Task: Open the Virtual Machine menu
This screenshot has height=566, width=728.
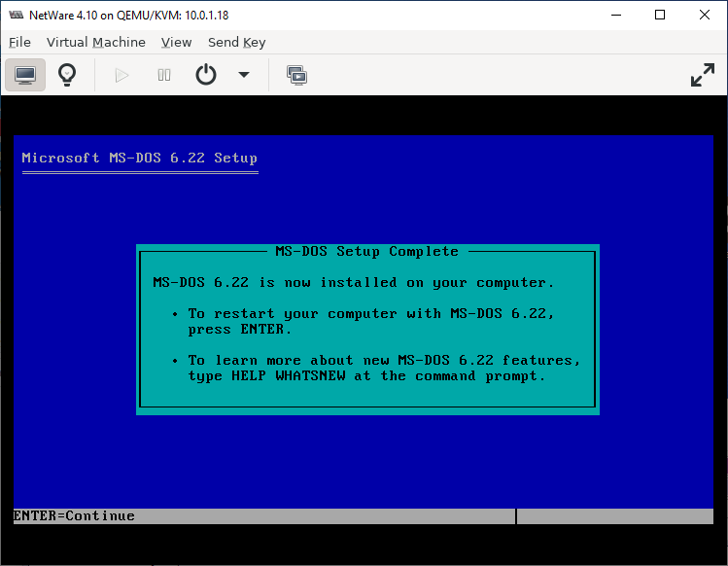Action: 95,42
